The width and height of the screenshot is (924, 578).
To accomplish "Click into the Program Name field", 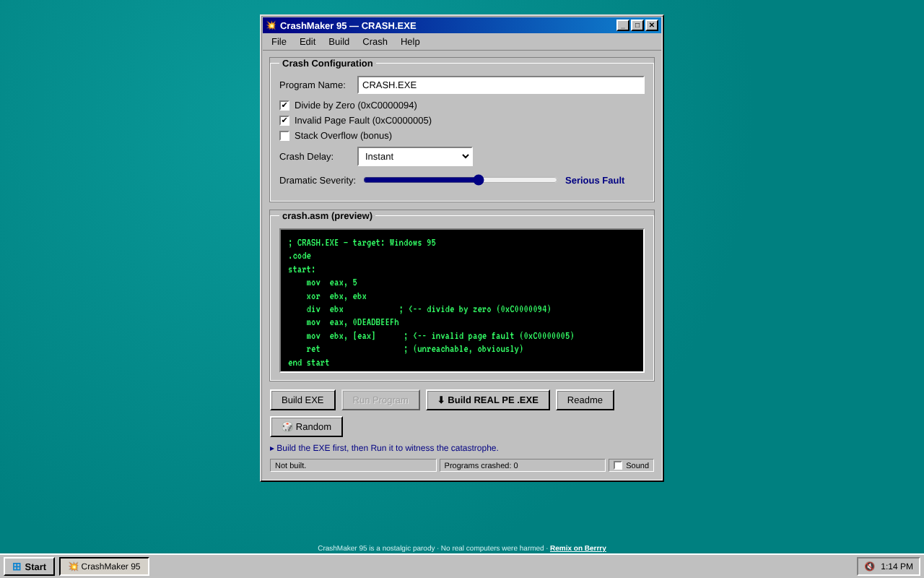I will point(501,85).
